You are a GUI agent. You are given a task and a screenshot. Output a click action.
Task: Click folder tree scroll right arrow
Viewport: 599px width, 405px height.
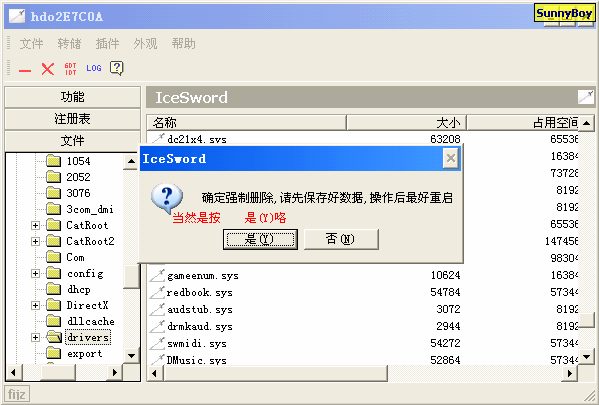pyautogui.click(x=115, y=372)
